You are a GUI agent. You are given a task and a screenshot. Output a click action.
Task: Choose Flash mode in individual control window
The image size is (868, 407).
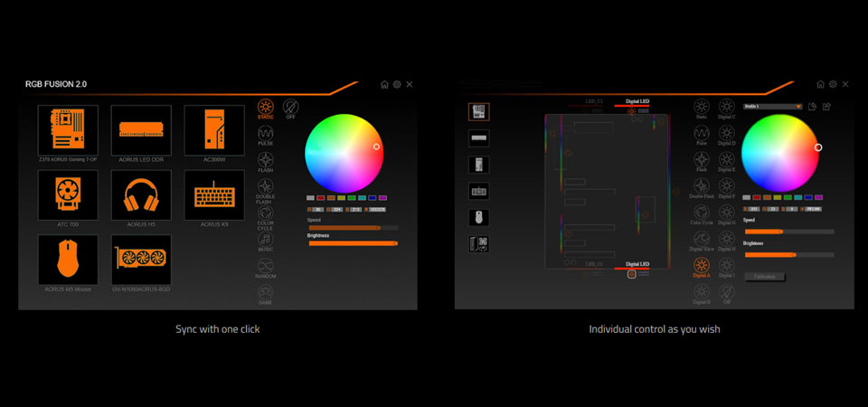[702, 162]
